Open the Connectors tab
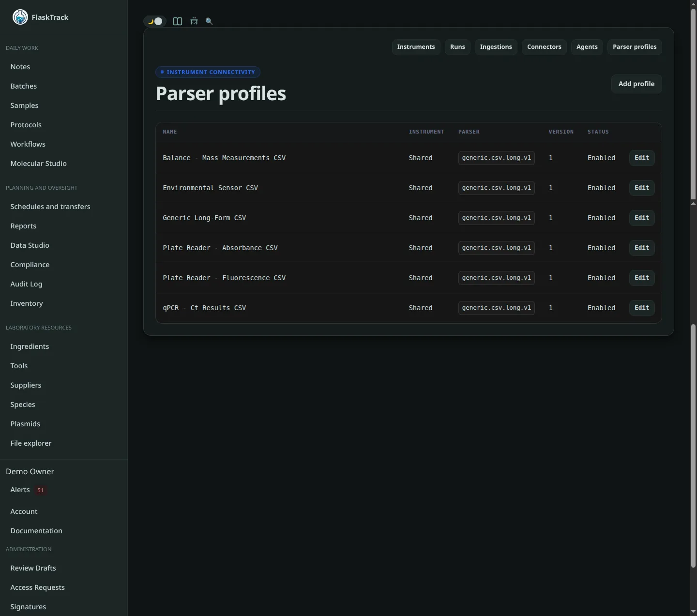Screen dimensions: 697x616 (544, 47)
